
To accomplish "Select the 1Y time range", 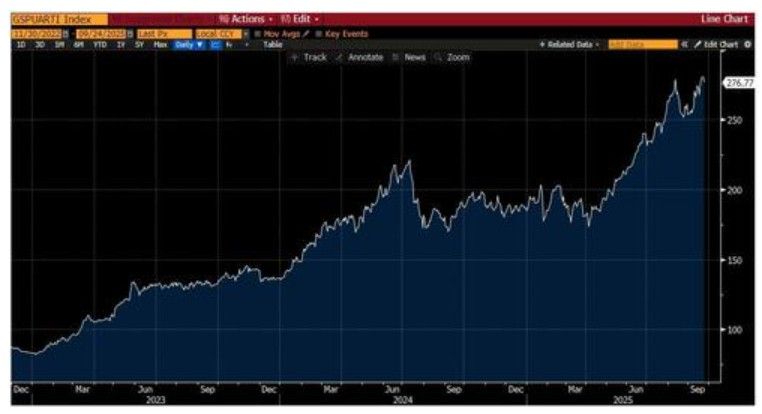I will 121,45.
